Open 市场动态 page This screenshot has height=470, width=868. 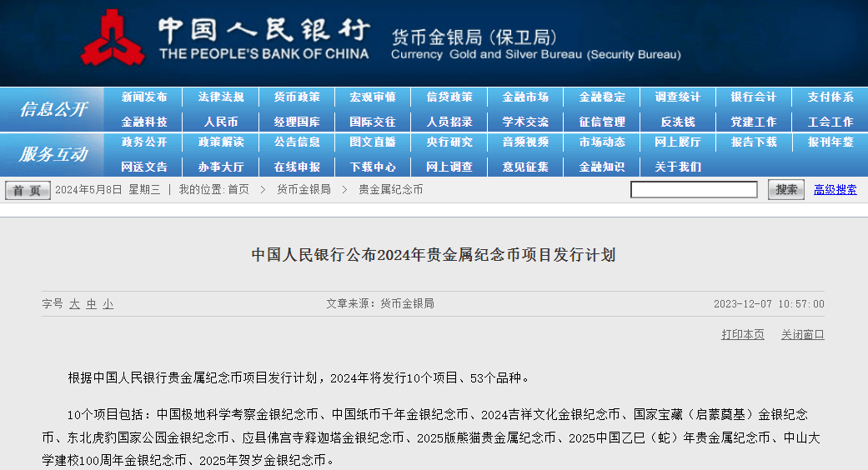pyautogui.click(x=602, y=142)
